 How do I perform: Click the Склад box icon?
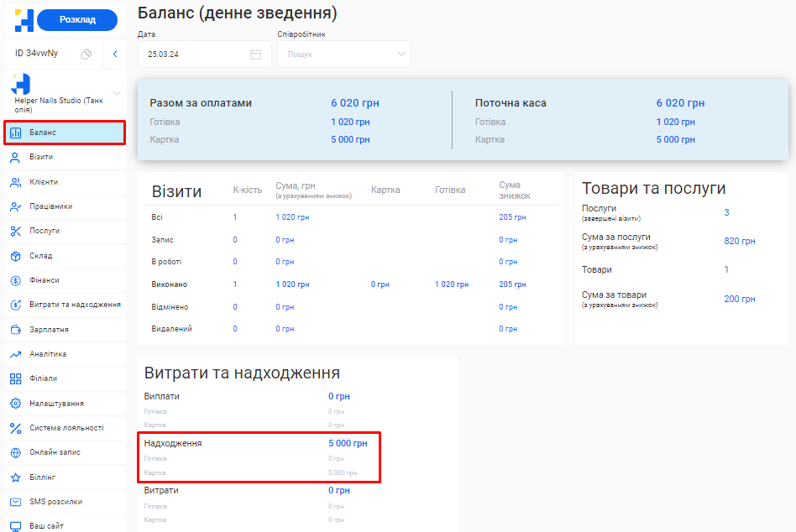pyautogui.click(x=15, y=256)
